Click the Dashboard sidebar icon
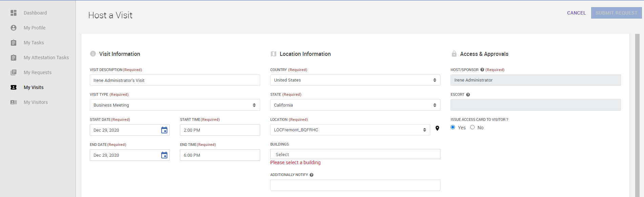Viewport: 644px width, 197px height. click(x=14, y=13)
